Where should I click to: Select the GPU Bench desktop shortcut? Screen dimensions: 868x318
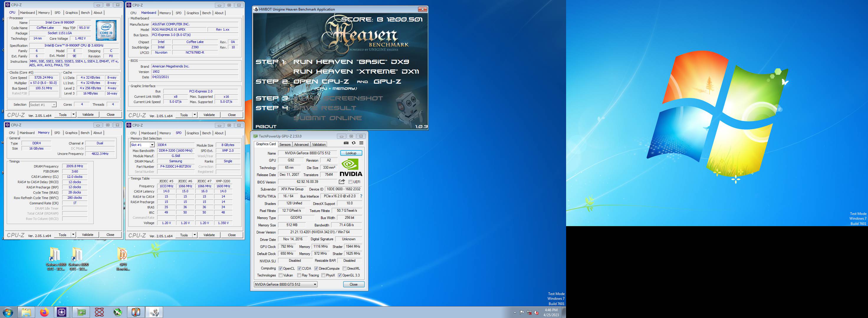point(123,259)
